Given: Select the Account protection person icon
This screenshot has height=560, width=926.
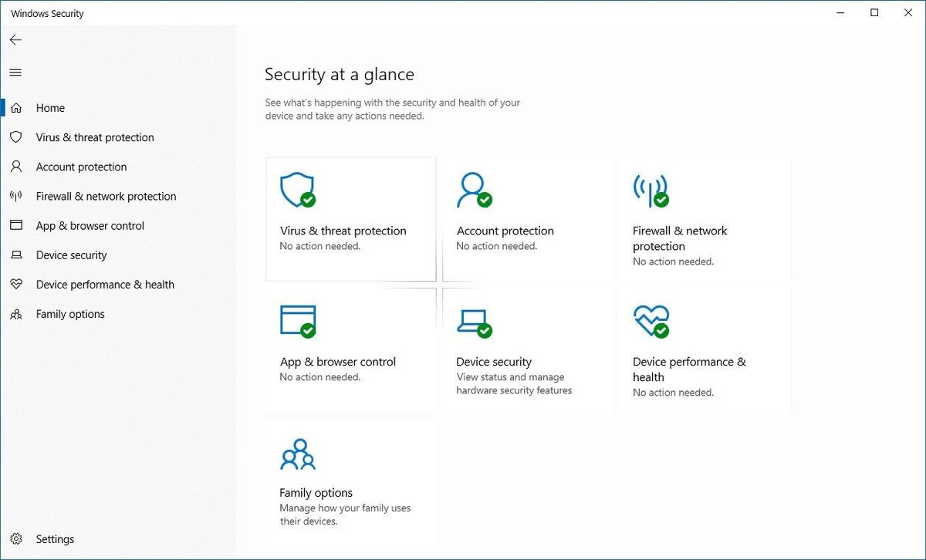Looking at the screenshot, I should (x=472, y=190).
